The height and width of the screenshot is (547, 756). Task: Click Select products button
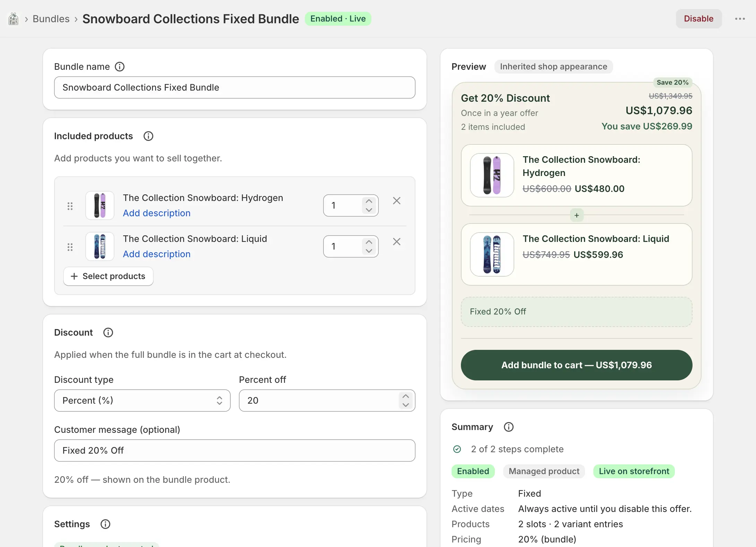108,276
